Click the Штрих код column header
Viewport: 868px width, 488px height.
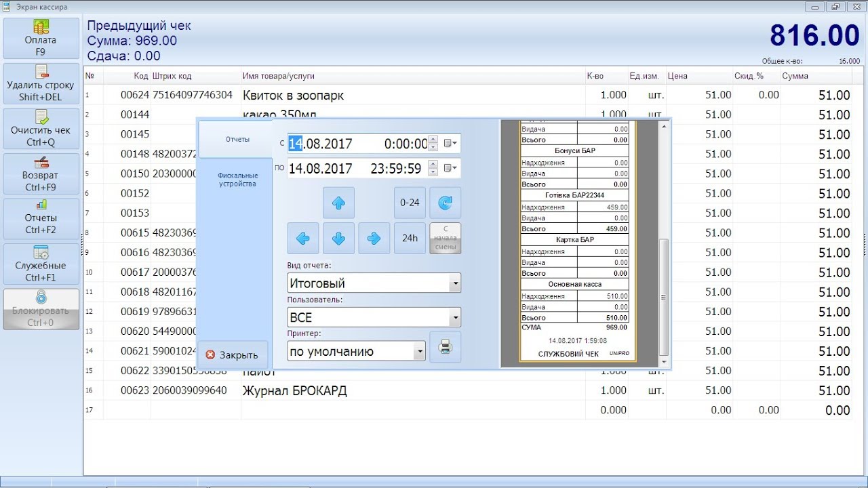pos(196,76)
